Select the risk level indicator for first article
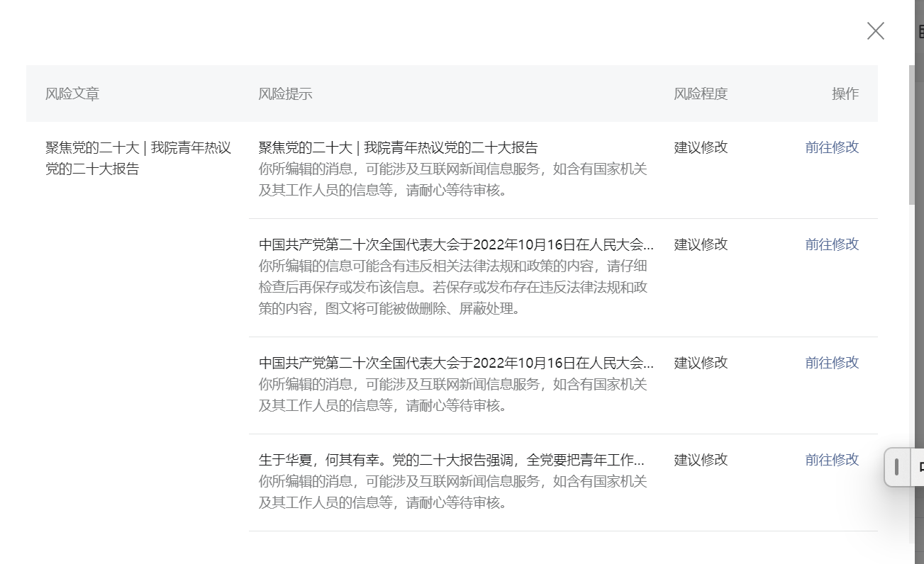The image size is (924, 564). 699,147
